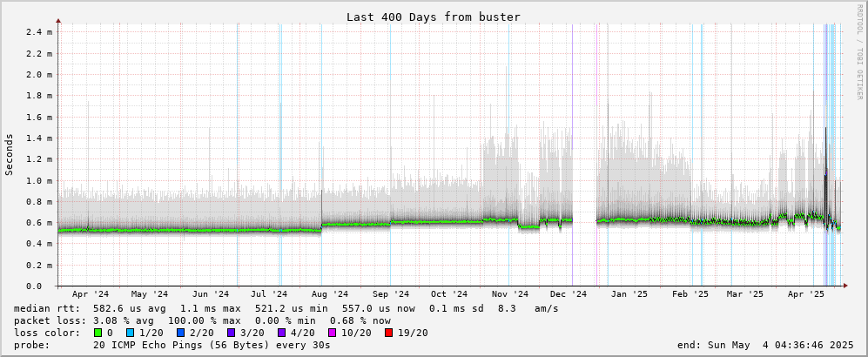Click the 'Seconds' y-axis label

(x=10, y=154)
